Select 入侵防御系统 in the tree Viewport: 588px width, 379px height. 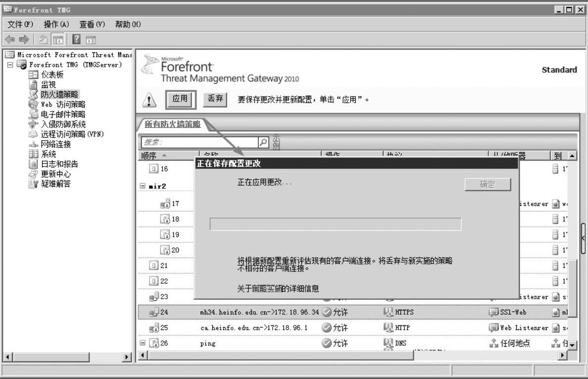click(x=63, y=124)
